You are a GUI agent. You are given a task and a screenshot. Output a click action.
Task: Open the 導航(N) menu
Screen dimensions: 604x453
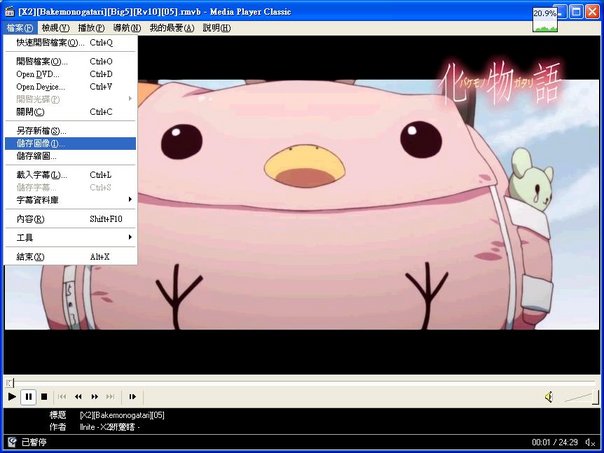[x=127, y=28]
